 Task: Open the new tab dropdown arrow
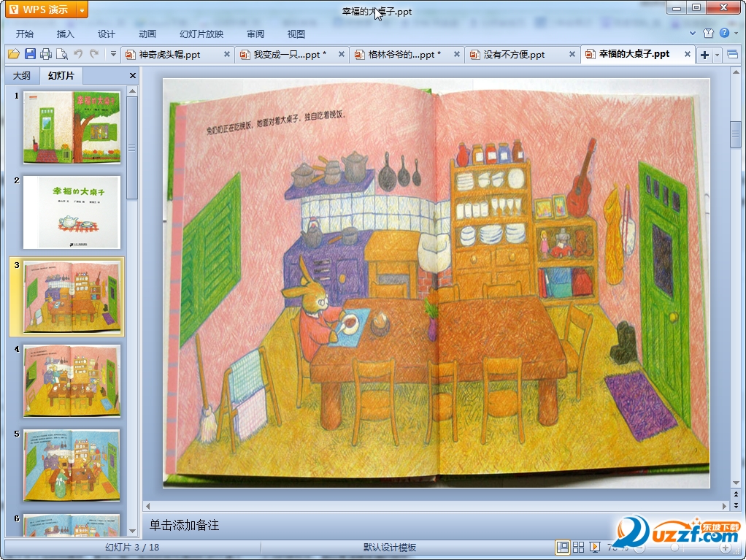717,55
